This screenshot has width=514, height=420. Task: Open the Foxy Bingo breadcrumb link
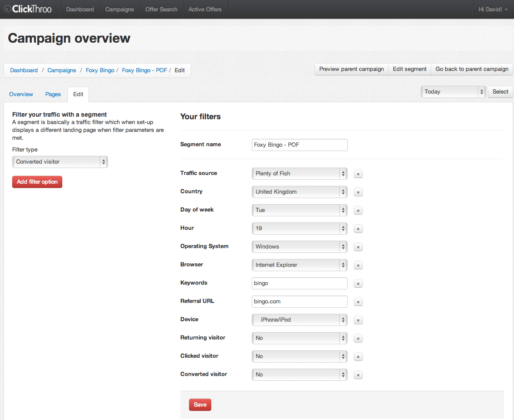[x=100, y=71]
